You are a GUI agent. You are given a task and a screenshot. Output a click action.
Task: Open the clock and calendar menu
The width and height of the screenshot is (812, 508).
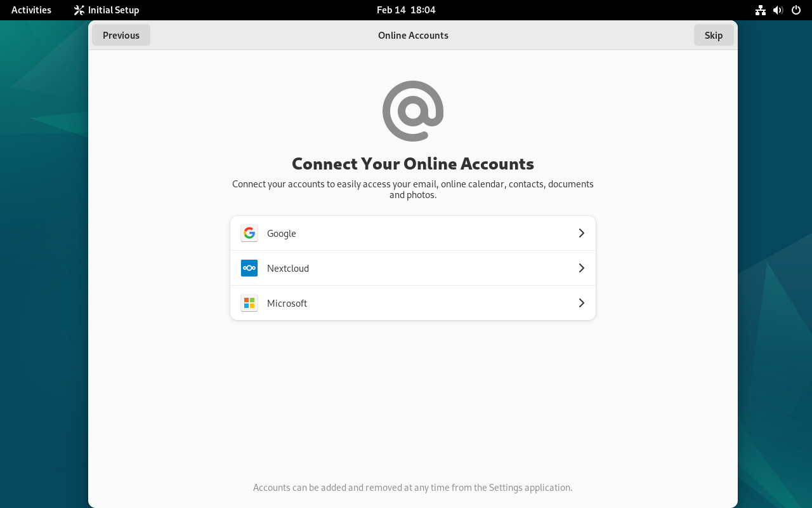[406, 10]
